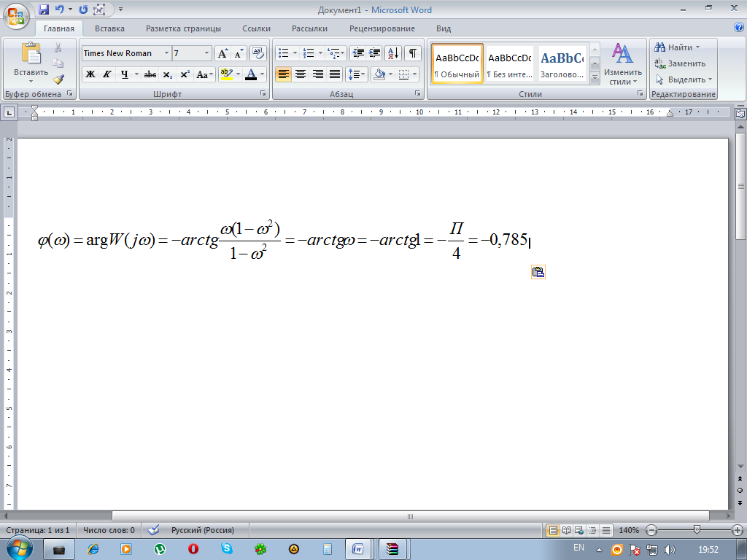Apply the font color button
The image size is (747, 560).
251,74
